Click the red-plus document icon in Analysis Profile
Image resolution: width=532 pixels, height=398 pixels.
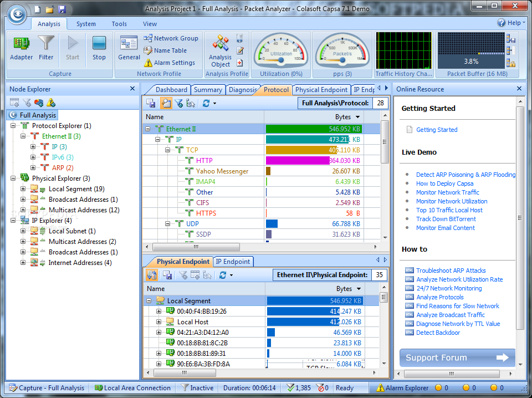point(240,63)
